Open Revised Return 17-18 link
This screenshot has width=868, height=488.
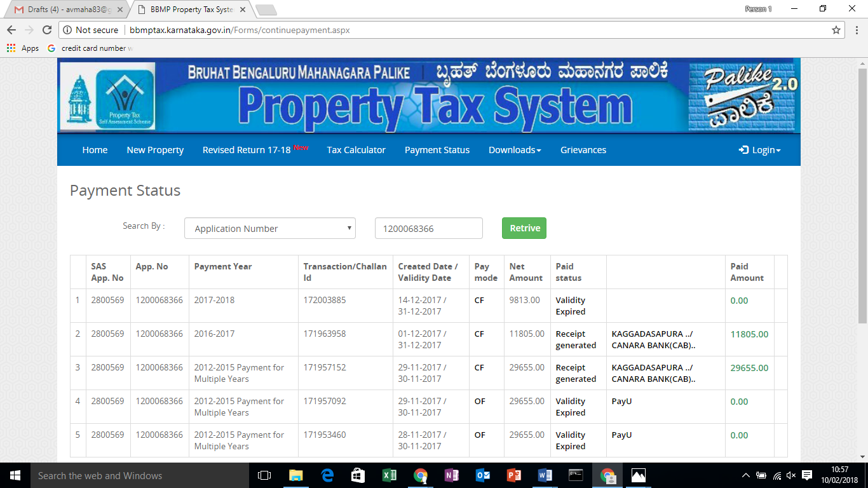coord(247,150)
